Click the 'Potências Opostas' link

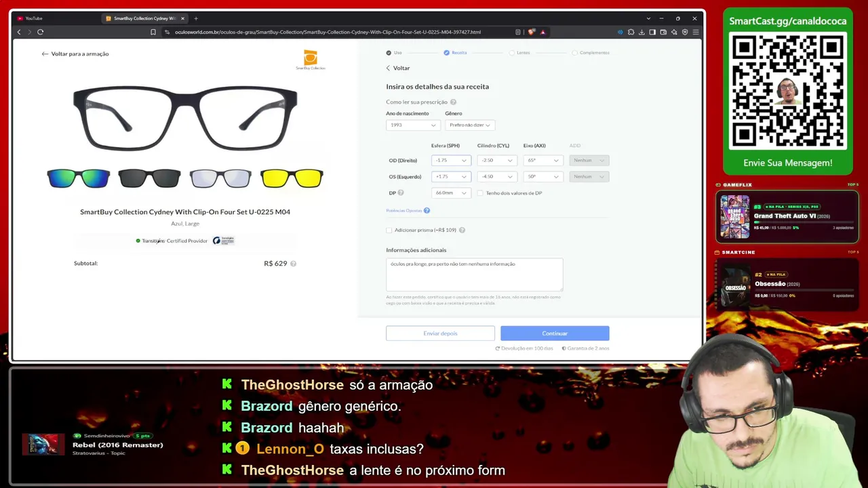click(404, 211)
